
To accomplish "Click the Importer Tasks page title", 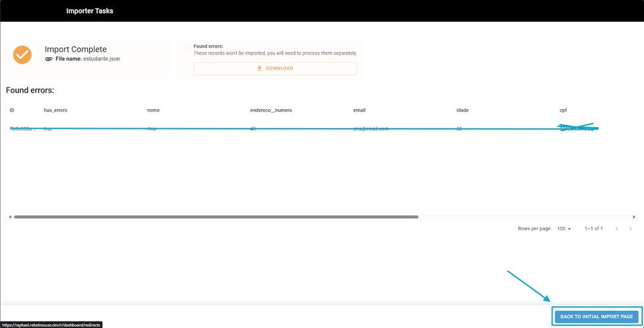I will pyautogui.click(x=89, y=11).
